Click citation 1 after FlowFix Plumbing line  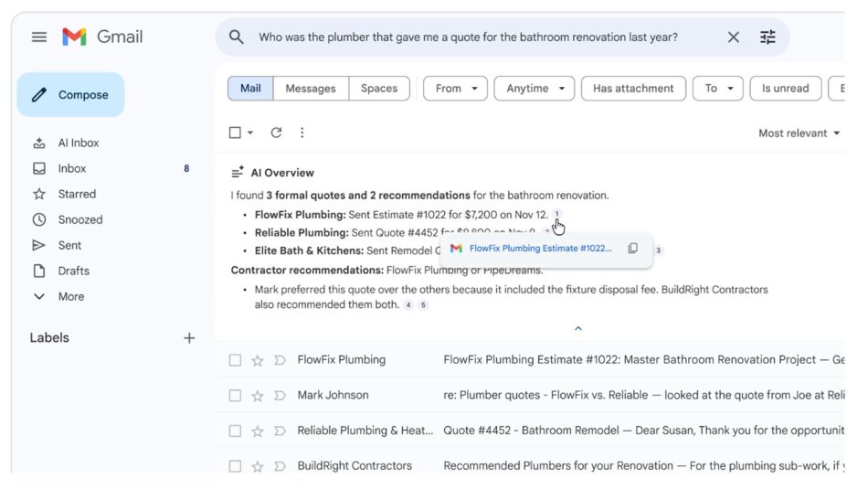[x=557, y=214]
